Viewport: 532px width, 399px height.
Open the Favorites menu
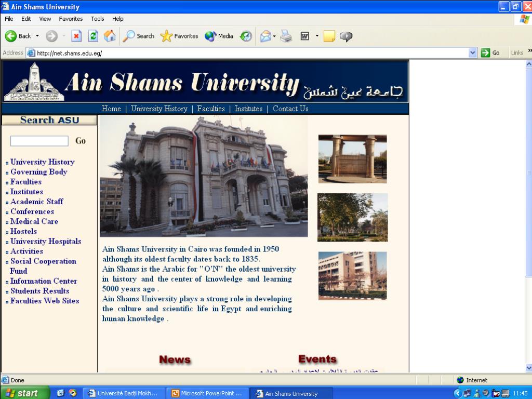[71, 19]
